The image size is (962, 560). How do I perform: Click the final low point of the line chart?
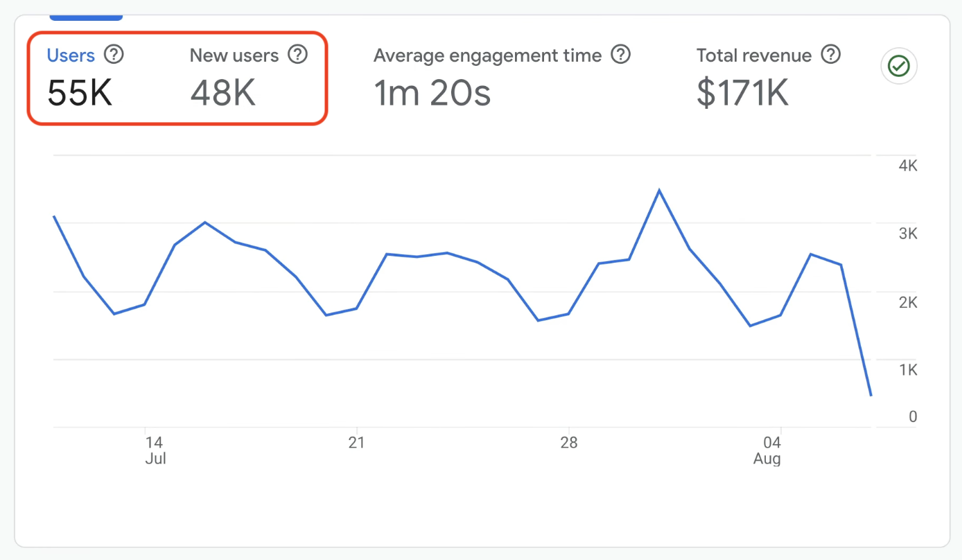point(871,395)
